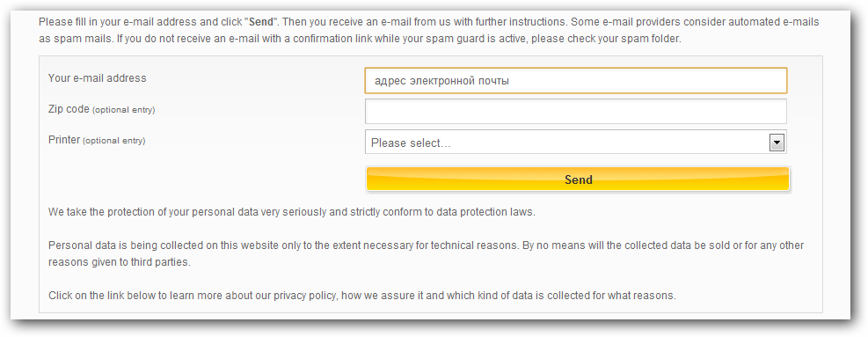Viewport: 868px width, 337px height.
Task: Click the 'Zip code' field label
Action: pyautogui.click(x=69, y=109)
